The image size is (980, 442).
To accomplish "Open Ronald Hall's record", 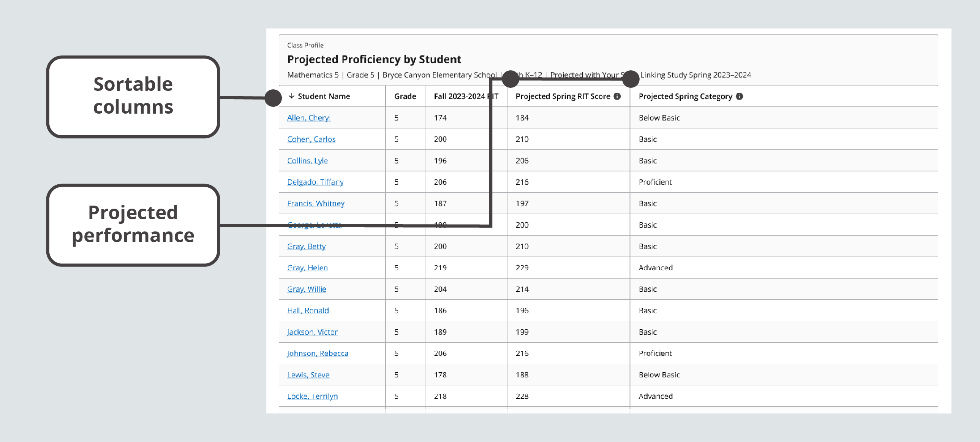I will (x=308, y=310).
